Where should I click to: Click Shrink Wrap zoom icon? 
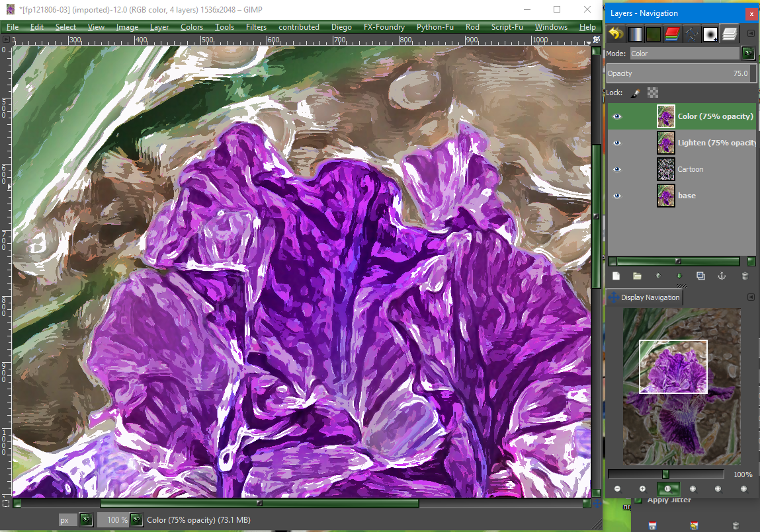pyautogui.click(x=743, y=489)
